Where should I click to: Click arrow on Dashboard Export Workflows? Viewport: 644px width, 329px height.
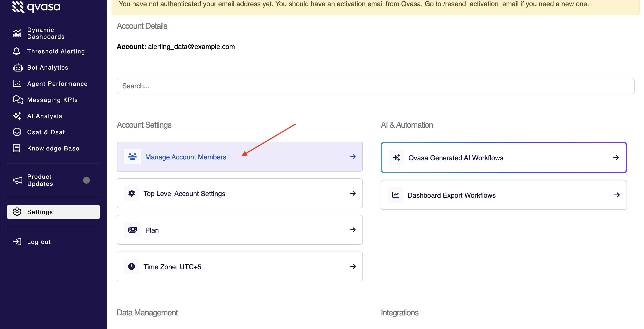617,195
